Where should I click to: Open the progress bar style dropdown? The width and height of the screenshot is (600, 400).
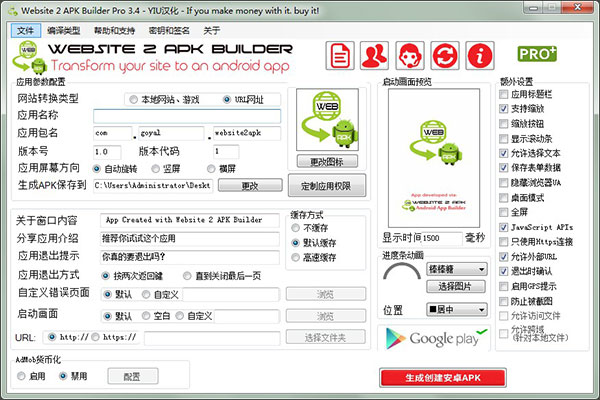(x=457, y=269)
